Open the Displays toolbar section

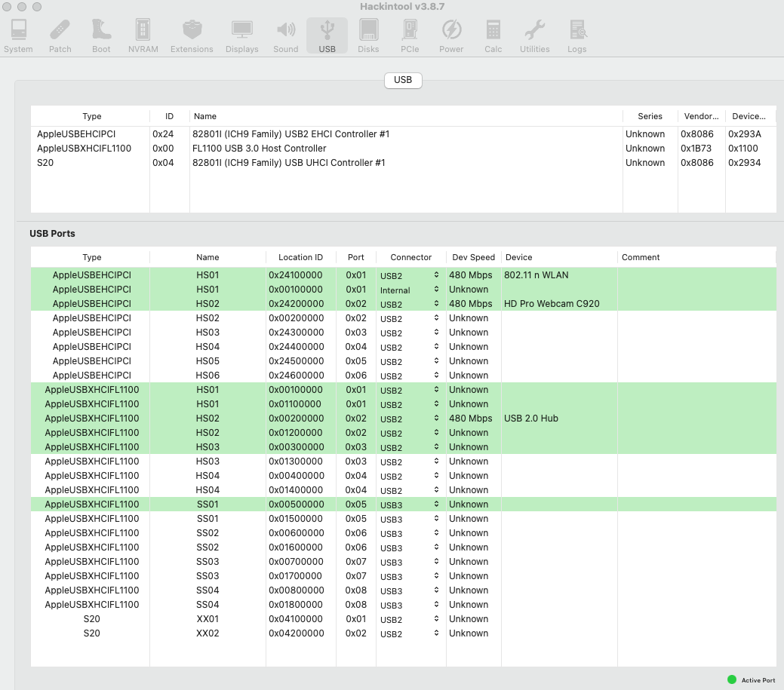click(242, 36)
